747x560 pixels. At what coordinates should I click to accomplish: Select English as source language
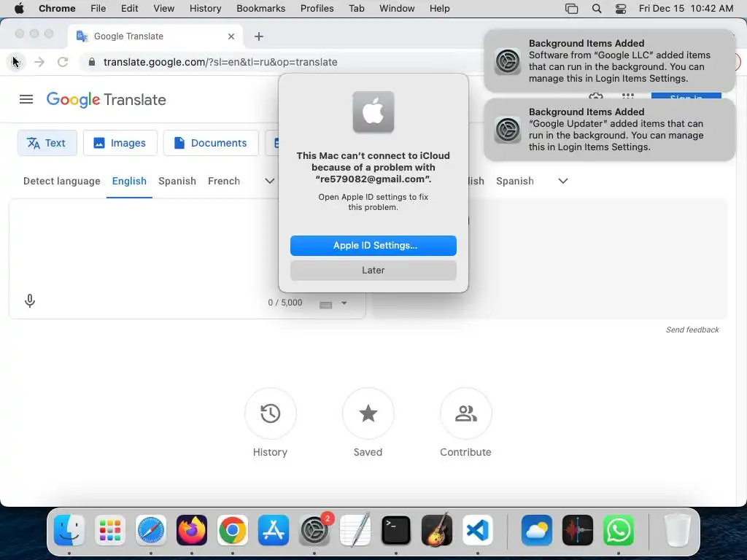click(129, 181)
